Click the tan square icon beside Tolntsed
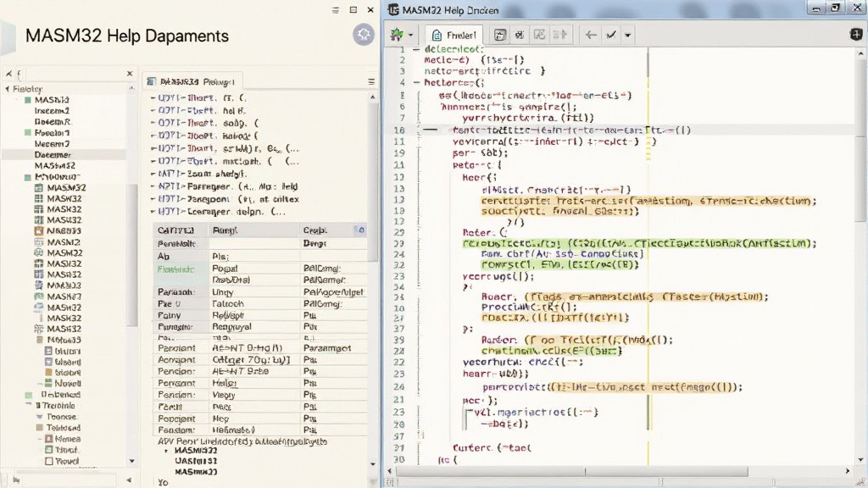The height and width of the screenshot is (488, 868). click(x=39, y=428)
